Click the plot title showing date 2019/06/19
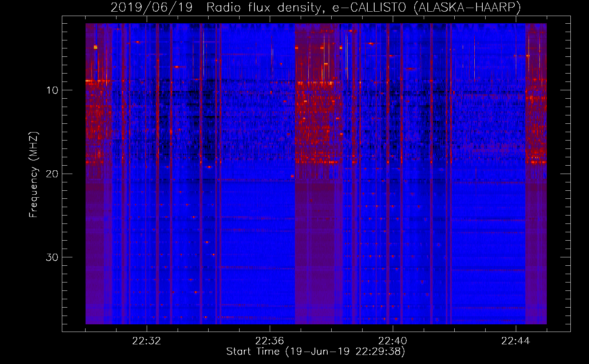Image resolution: width=589 pixels, height=364 pixels. 316,7
